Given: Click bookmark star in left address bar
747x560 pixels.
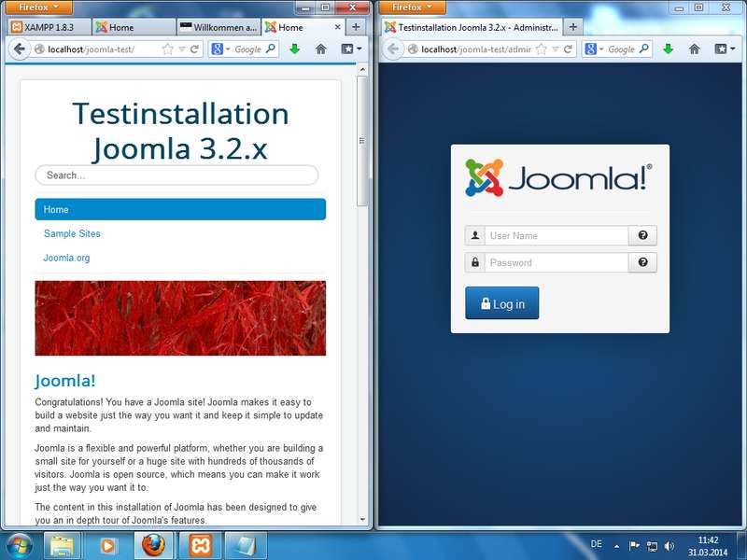Looking at the screenshot, I should [x=167, y=49].
